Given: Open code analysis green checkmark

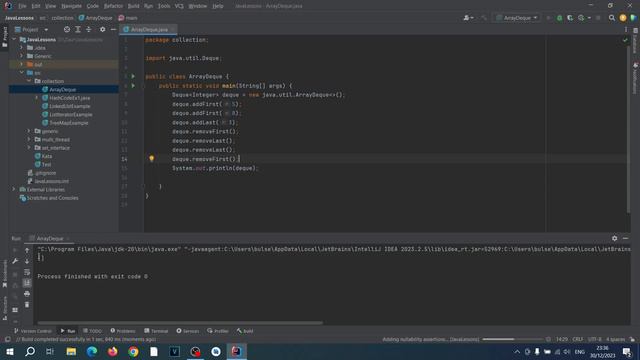Looking at the screenshot, I should tap(625, 40).
